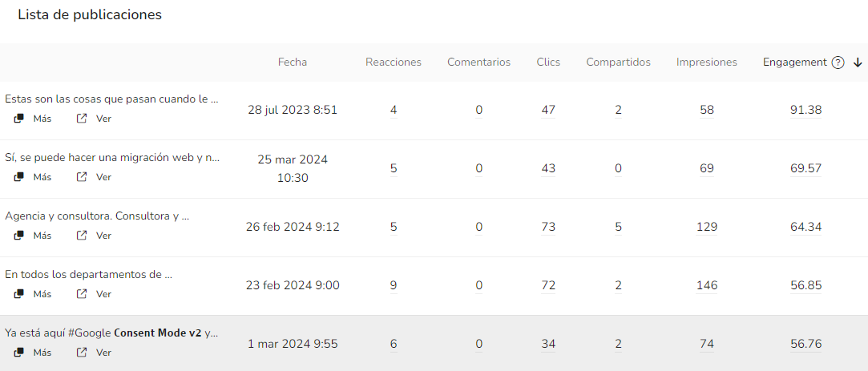
Task: Click the Ver icon for 'En todos los departamentos' post
Action: point(82,294)
